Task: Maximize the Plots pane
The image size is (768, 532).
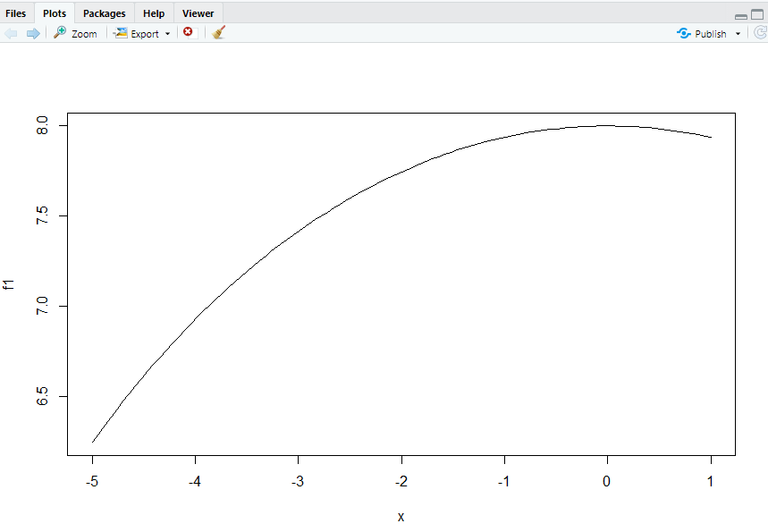Action: 757,14
